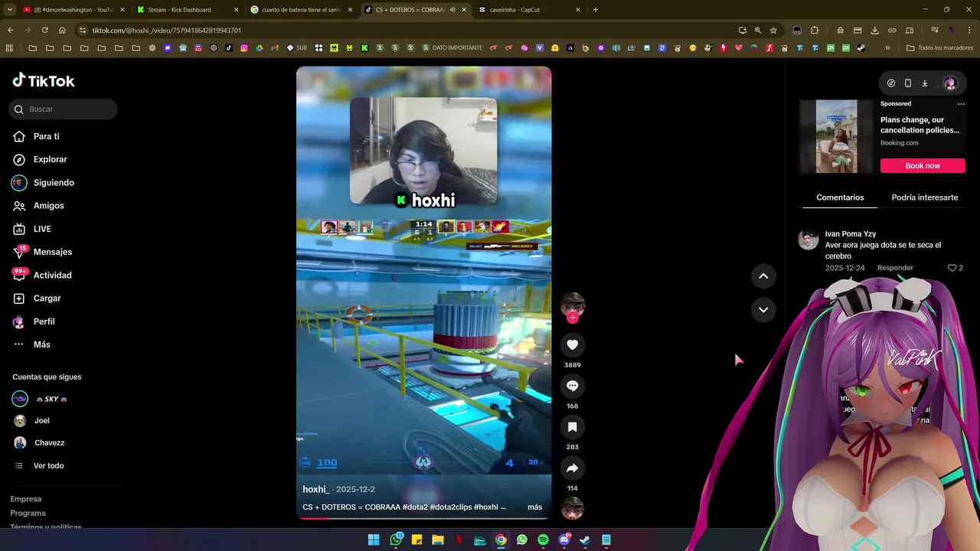Open Windows Start menu
The height and width of the screenshot is (551, 980).
374,540
